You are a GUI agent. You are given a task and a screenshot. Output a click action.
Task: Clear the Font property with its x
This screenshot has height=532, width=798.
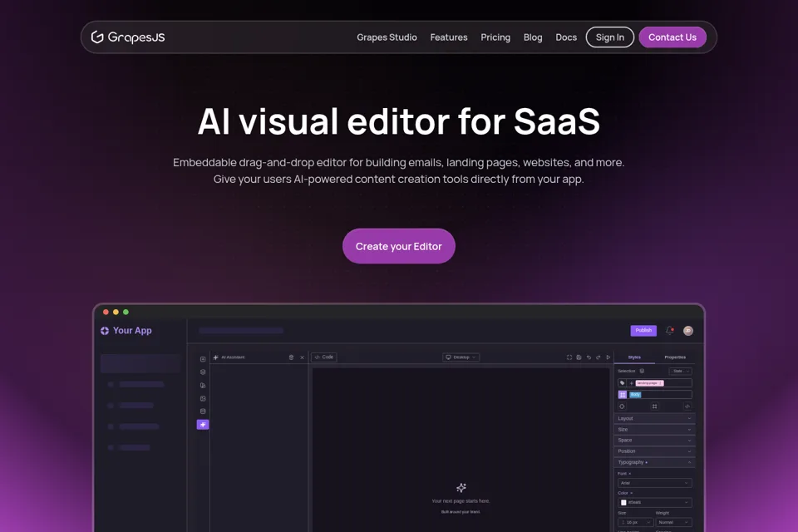click(x=630, y=474)
